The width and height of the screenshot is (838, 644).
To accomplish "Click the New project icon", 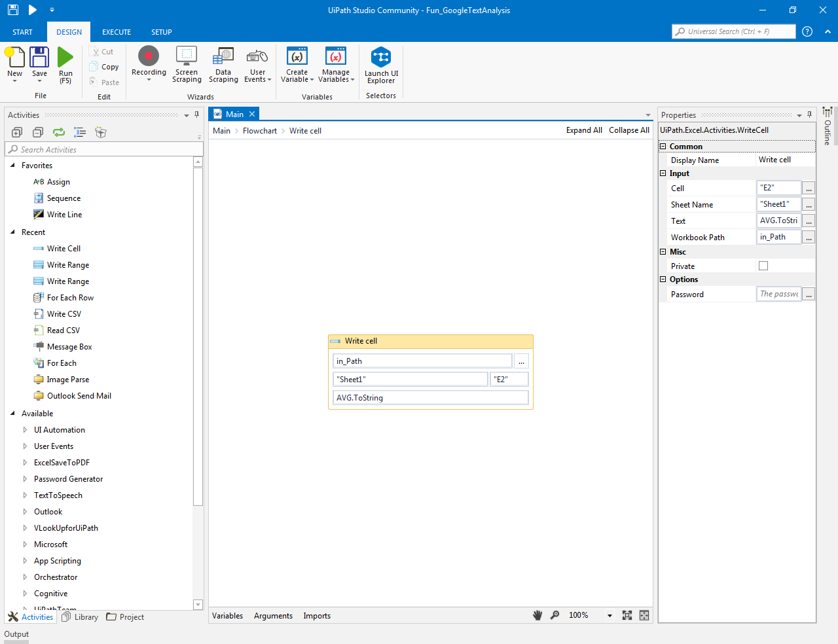I will 14,58.
